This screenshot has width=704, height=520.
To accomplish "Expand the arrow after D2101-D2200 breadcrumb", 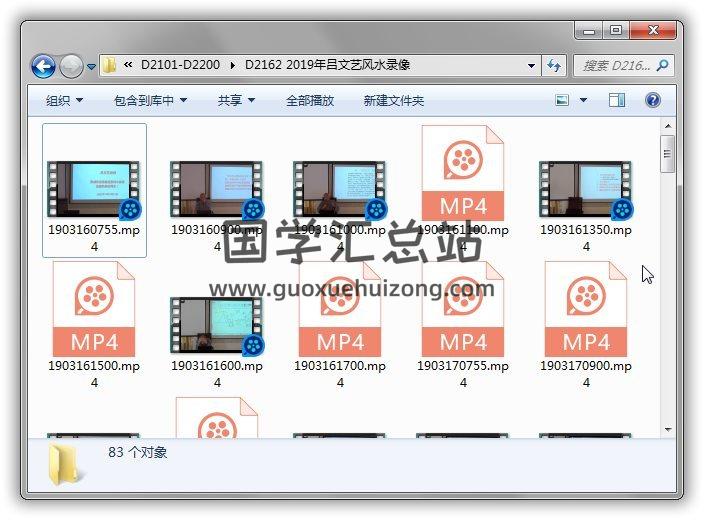I will 232,66.
